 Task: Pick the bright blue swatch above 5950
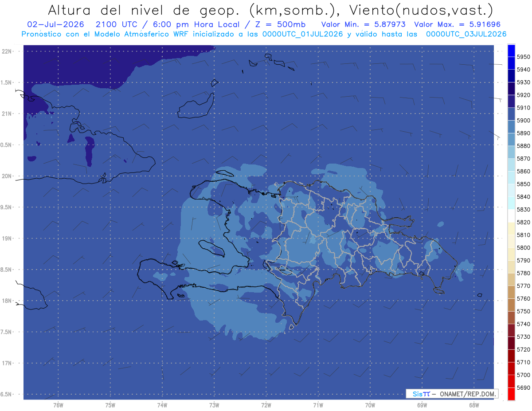coord(511,51)
